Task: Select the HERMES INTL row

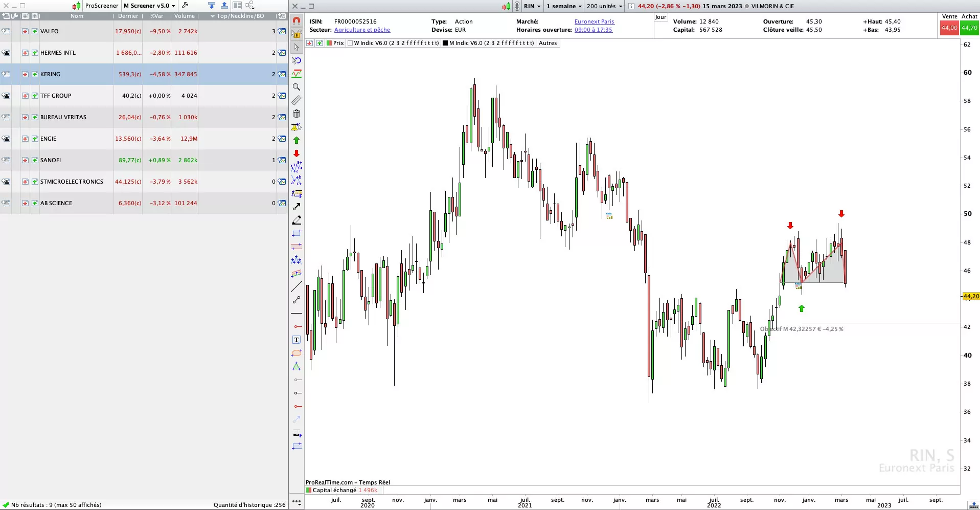Action: pos(144,53)
